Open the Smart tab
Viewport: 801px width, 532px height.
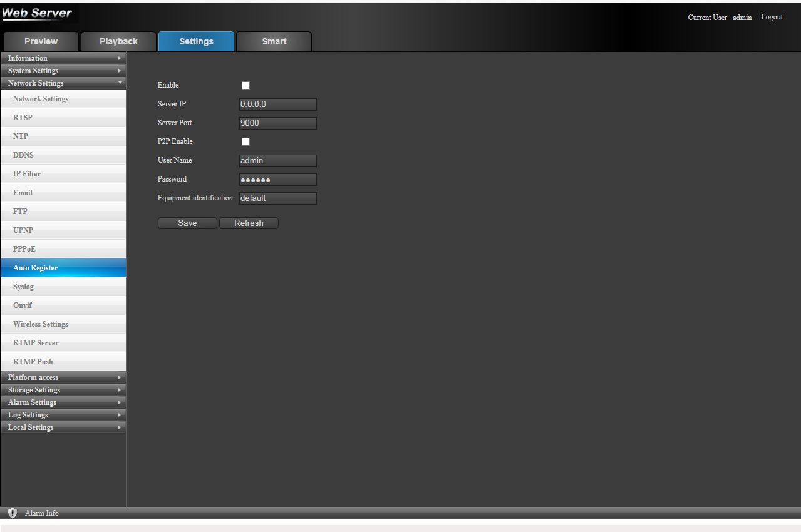(274, 41)
